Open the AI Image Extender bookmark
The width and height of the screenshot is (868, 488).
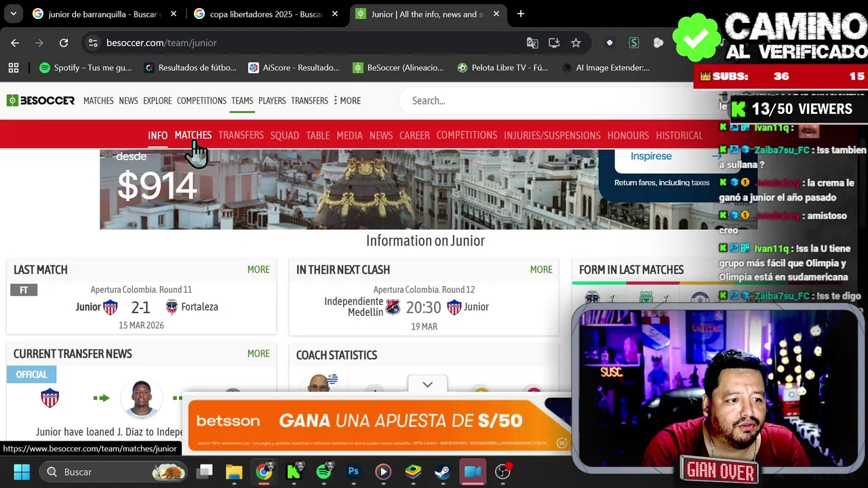[606, 68]
